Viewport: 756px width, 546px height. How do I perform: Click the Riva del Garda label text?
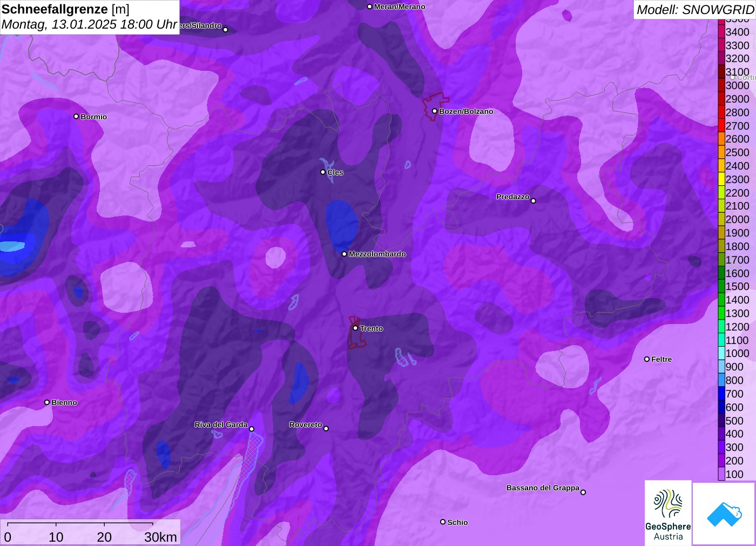(x=221, y=424)
